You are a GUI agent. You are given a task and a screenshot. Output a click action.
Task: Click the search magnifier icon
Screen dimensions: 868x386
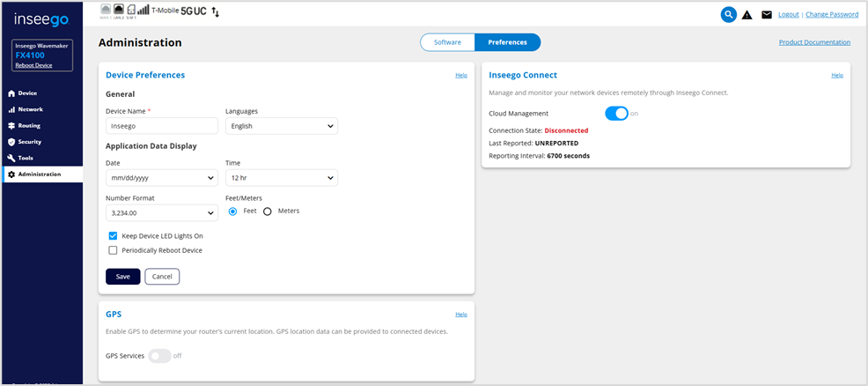[x=728, y=14]
